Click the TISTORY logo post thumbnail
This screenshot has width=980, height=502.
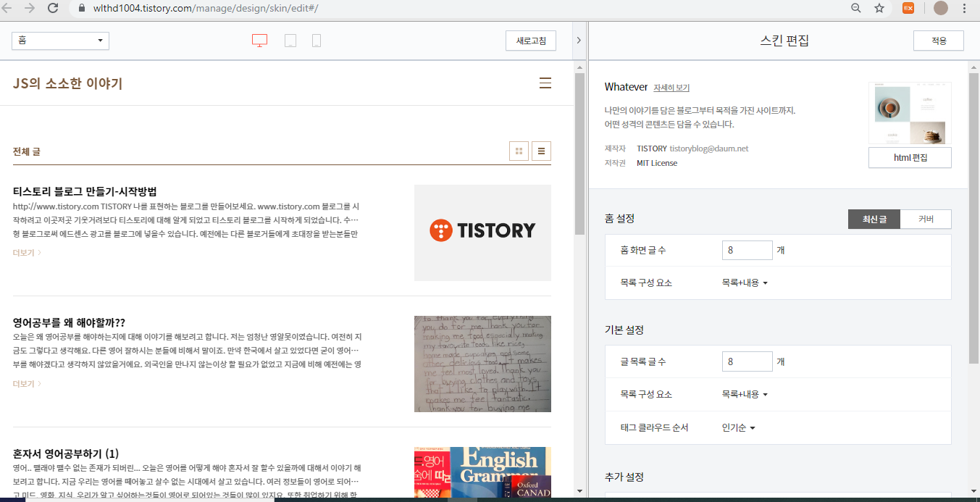pyautogui.click(x=482, y=233)
